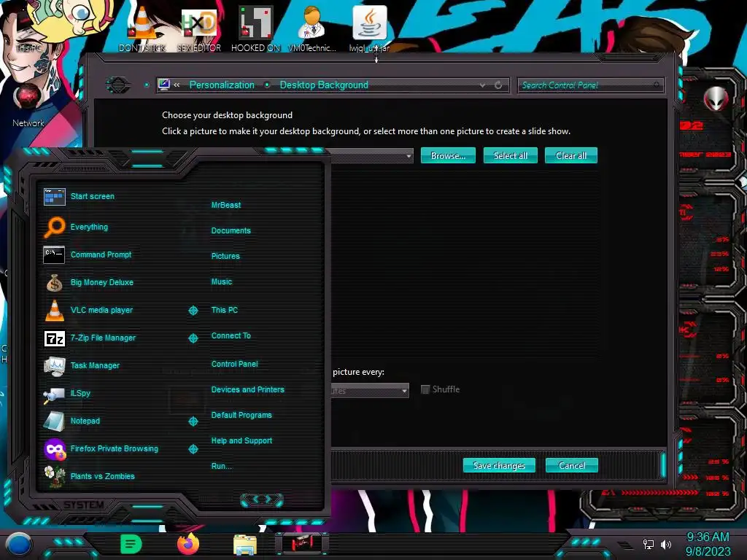The width and height of the screenshot is (747, 560).
Task: Expand VLC media player jump list
Action: tap(193, 311)
